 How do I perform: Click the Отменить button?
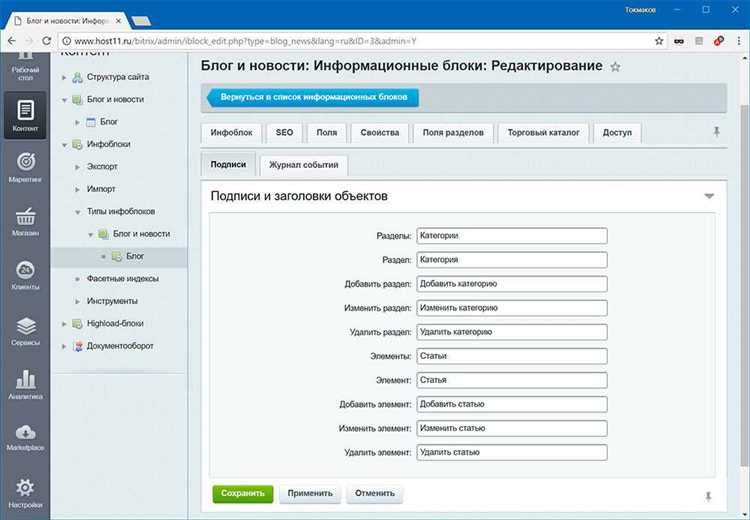(375, 493)
